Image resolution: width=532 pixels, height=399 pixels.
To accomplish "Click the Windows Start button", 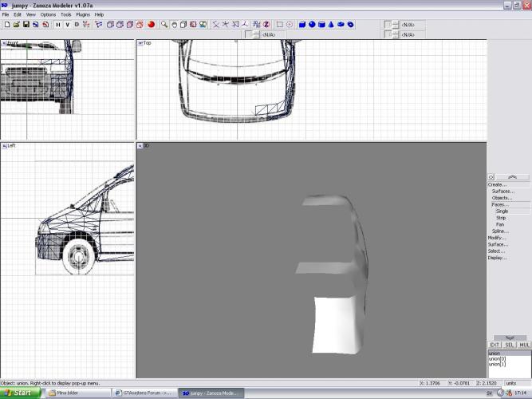I will pyautogui.click(x=20, y=393).
